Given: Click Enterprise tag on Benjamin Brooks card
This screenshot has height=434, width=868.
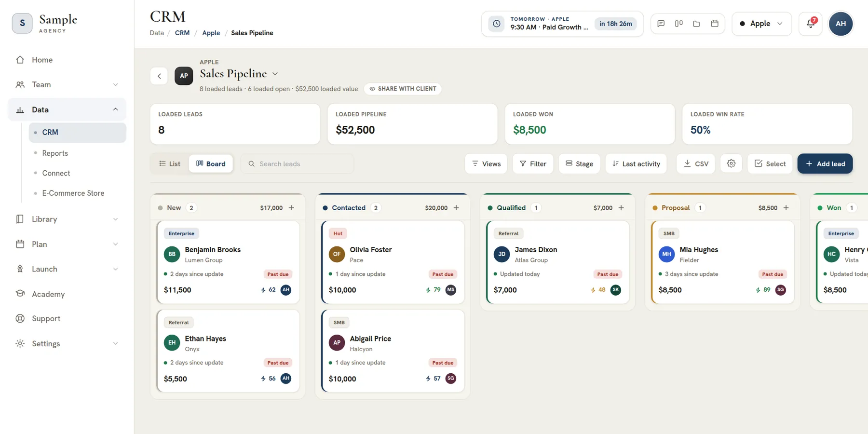Looking at the screenshot, I should point(181,233).
